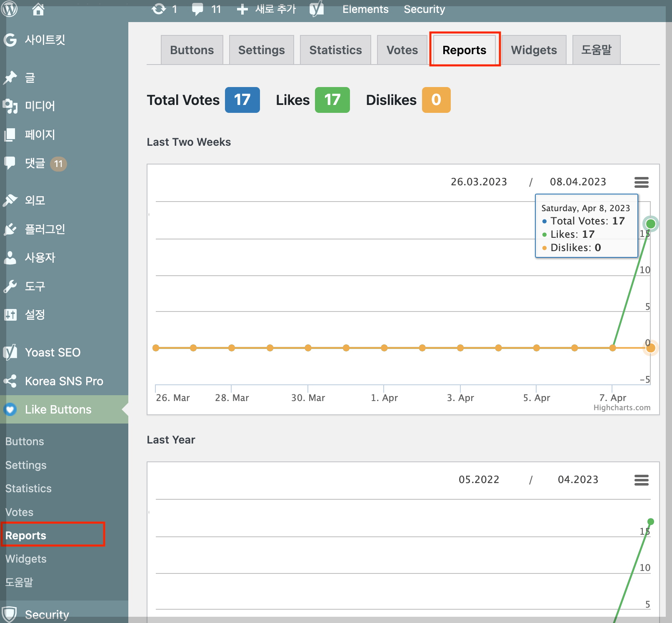Open Security shield icon in sidebar
Image resolution: width=672 pixels, height=623 pixels.
tap(9, 614)
